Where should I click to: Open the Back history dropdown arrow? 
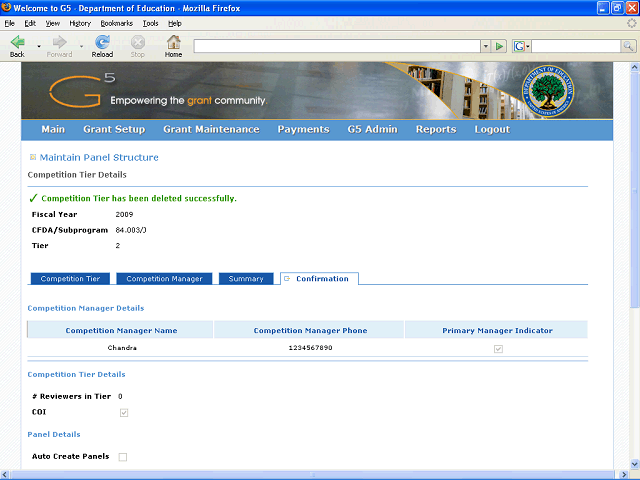click(x=39, y=47)
